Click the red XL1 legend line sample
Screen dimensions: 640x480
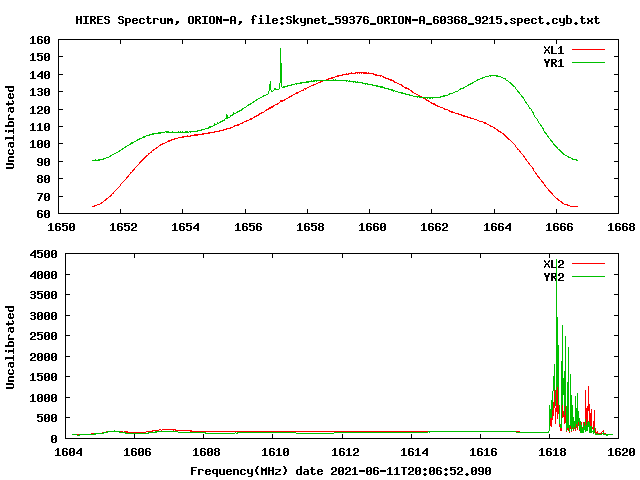click(588, 50)
